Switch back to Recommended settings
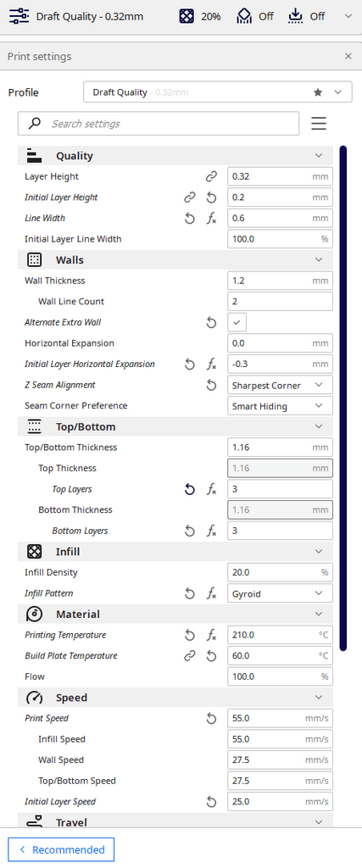362x868 pixels. pos(61,849)
